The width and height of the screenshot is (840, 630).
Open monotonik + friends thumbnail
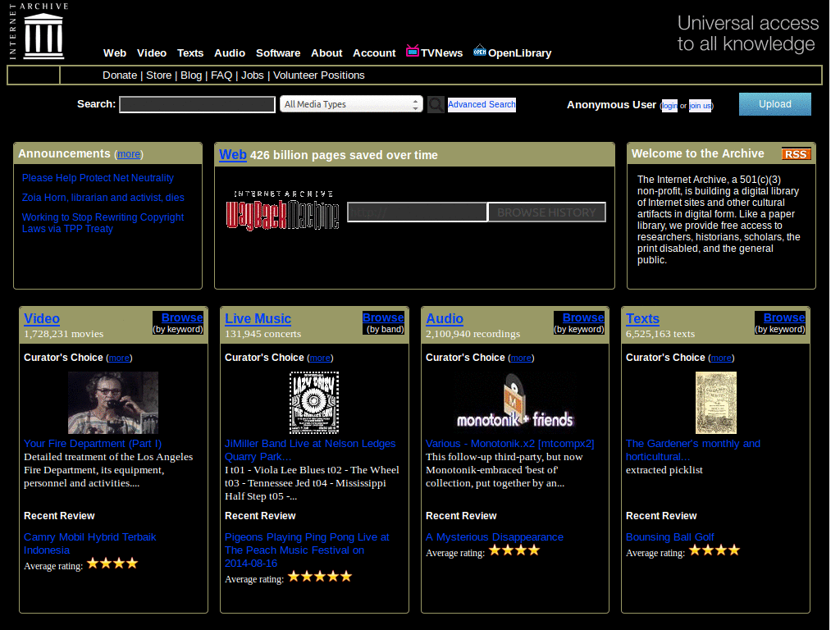pyautogui.click(x=515, y=402)
